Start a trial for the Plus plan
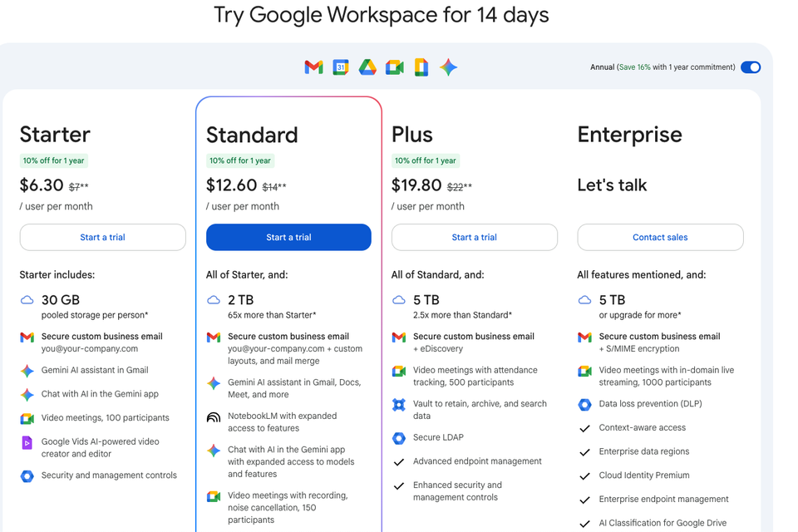 [474, 237]
